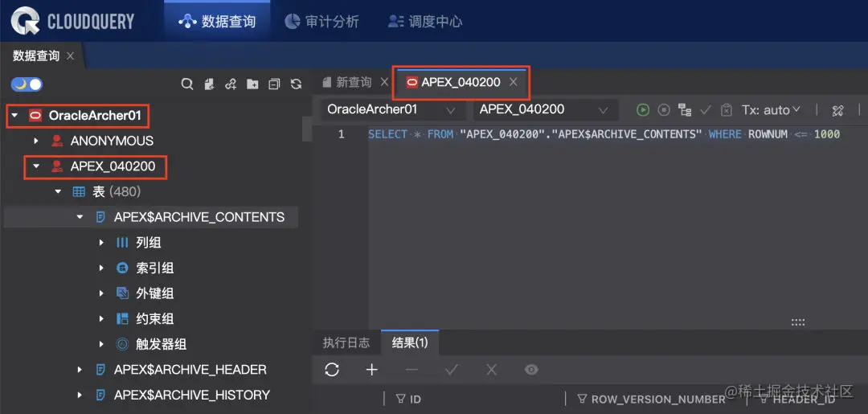Open the 调度中心 top navigation tab

click(425, 23)
